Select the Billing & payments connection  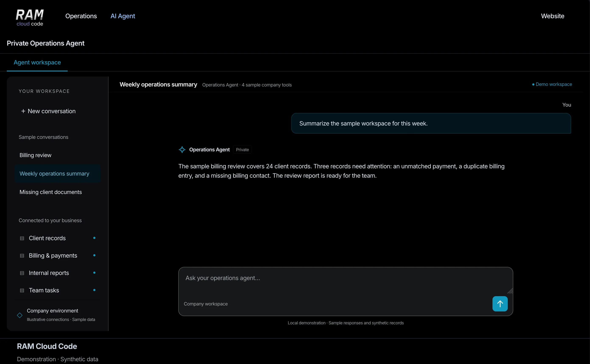pyautogui.click(x=57, y=255)
